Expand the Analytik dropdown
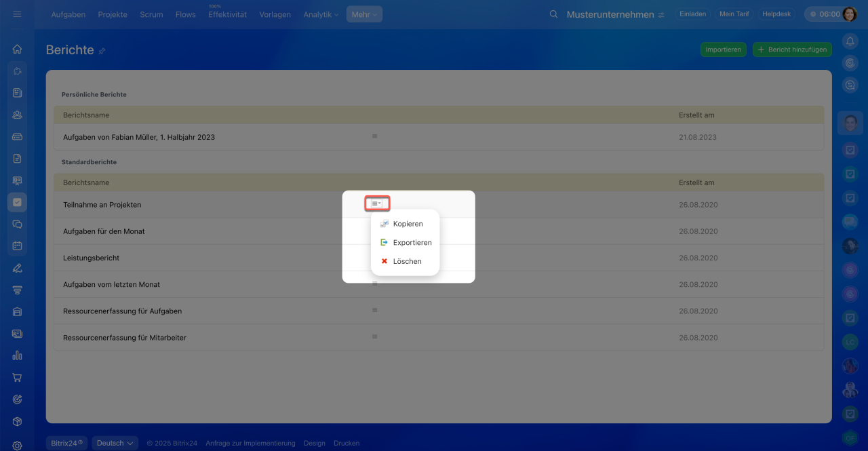This screenshot has width=868, height=451. (321, 14)
